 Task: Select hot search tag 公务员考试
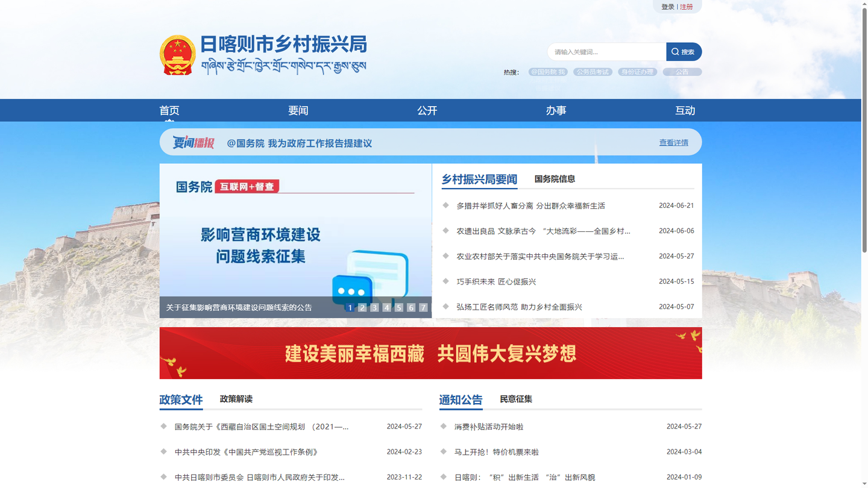593,72
